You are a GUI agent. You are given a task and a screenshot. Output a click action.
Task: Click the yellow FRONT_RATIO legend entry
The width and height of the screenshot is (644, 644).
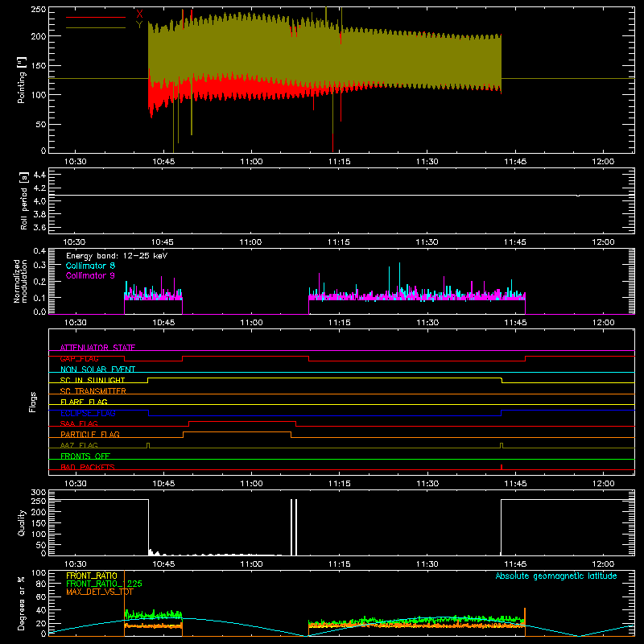pyautogui.click(x=92, y=576)
